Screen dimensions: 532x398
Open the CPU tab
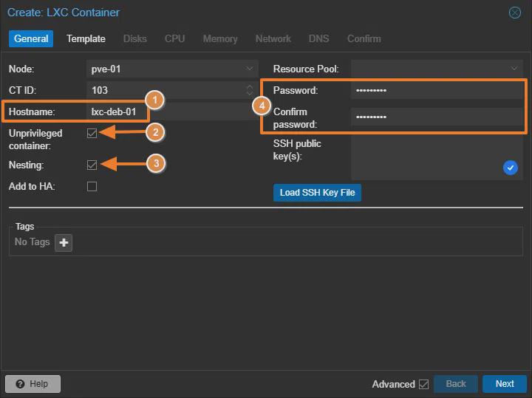174,38
